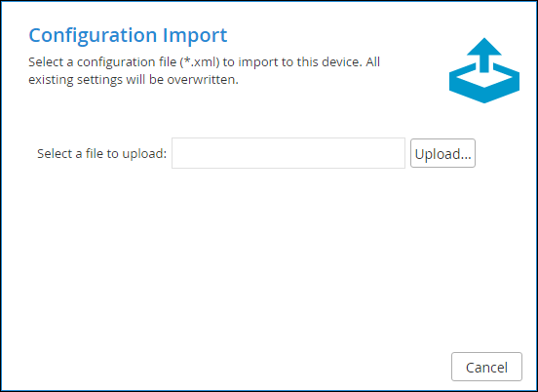538x392 pixels.
Task: Click the right end of the file text box
Action: click(401, 153)
